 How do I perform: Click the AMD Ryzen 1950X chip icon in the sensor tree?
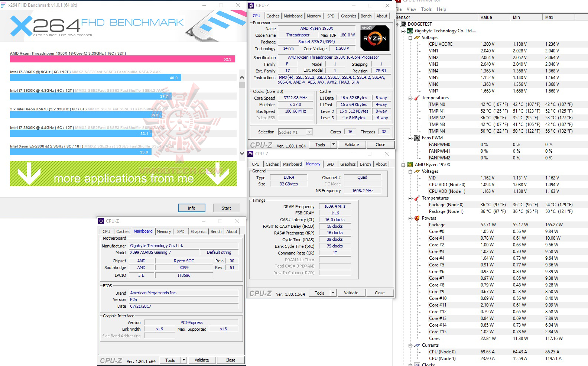(x=410, y=165)
